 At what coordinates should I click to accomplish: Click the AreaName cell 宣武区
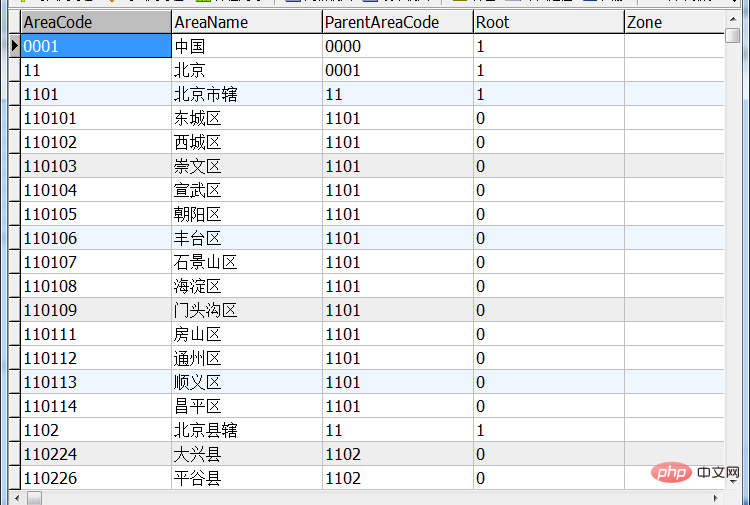(x=247, y=190)
